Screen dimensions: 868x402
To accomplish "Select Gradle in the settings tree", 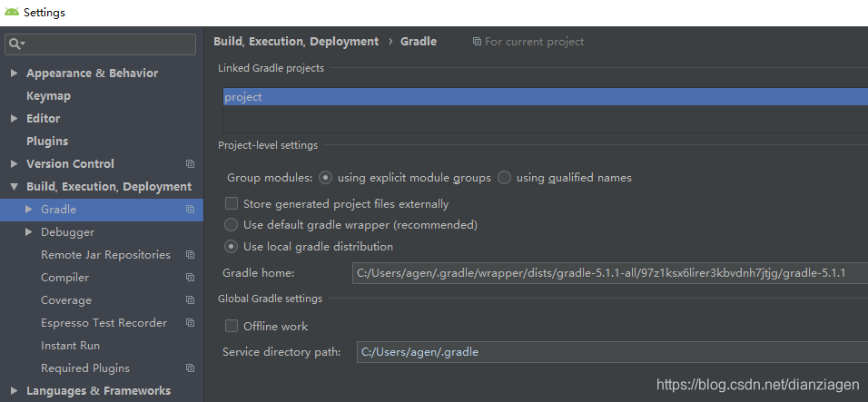I will [x=59, y=210].
